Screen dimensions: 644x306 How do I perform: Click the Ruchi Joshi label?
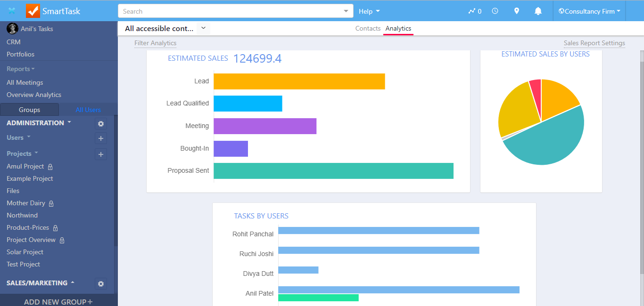coord(256,254)
